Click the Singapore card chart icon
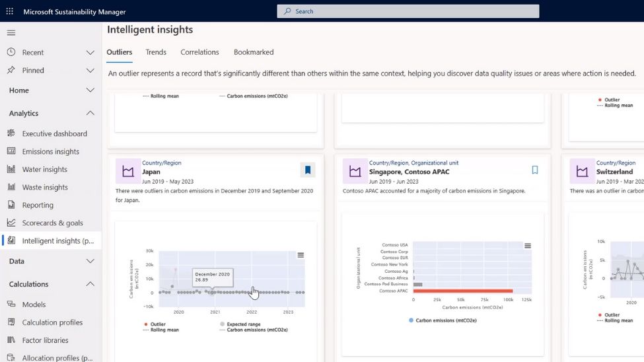The image size is (644, 362). coord(355,171)
